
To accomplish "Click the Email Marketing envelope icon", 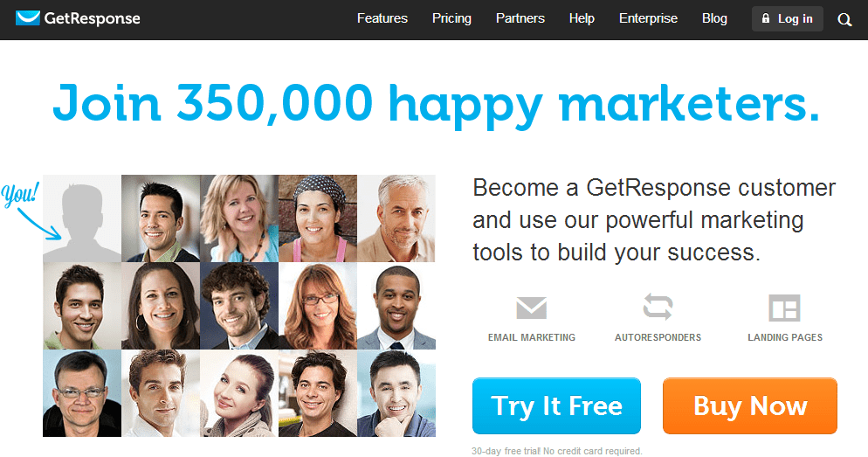I will click(x=532, y=308).
